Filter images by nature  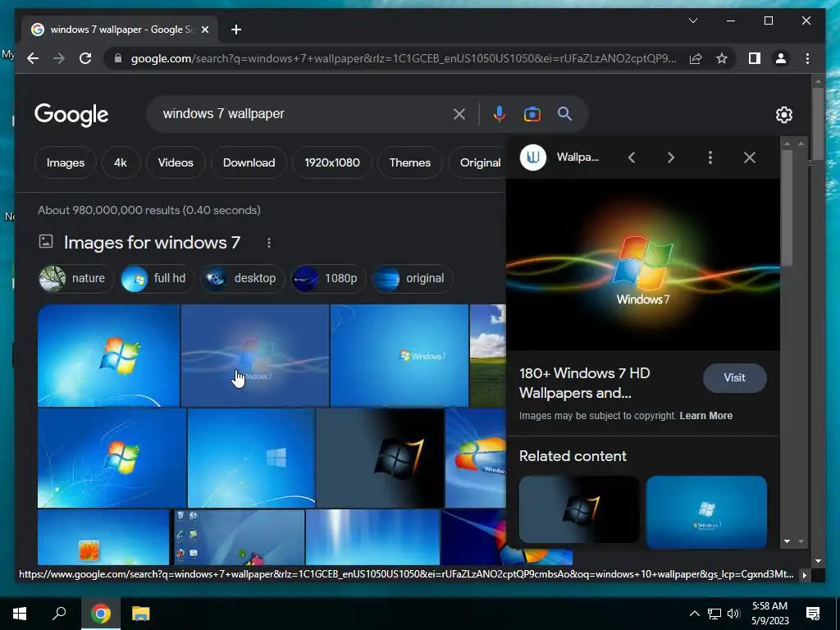(76, 279)
